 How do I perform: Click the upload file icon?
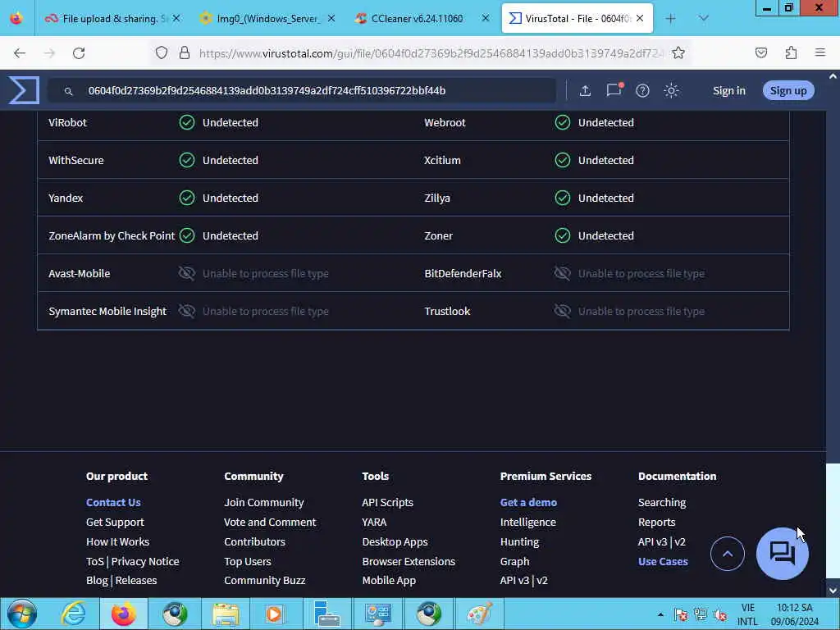coord(585,90)
